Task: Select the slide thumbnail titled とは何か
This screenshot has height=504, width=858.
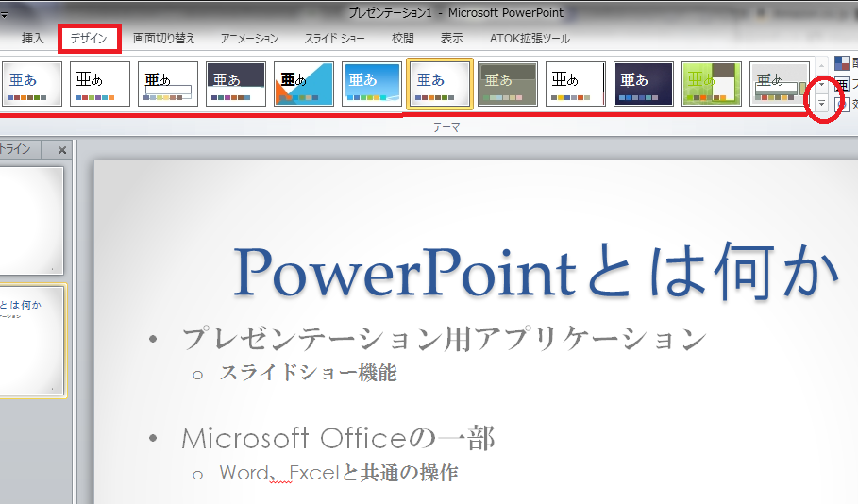Action: [x=31, y=340]
